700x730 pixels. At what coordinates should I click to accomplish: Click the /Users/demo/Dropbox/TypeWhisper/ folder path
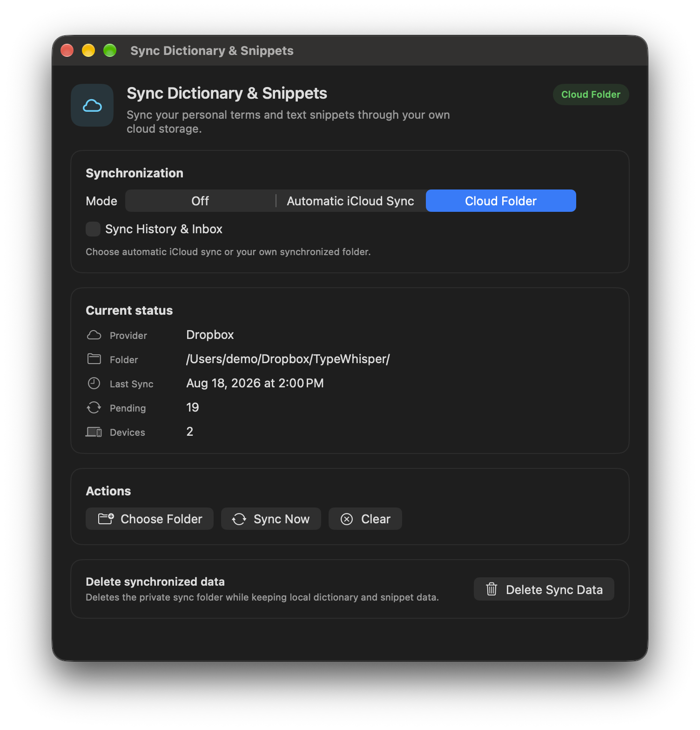288,359
